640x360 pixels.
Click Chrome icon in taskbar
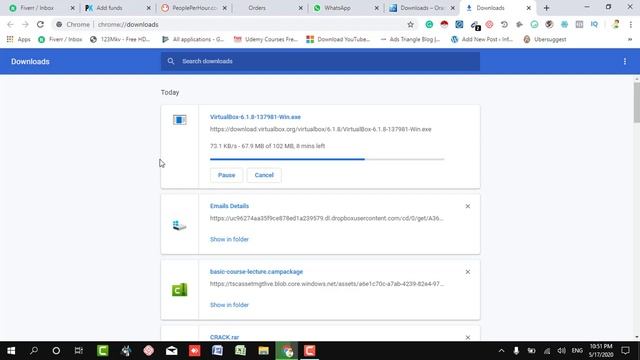pos(287,351)
